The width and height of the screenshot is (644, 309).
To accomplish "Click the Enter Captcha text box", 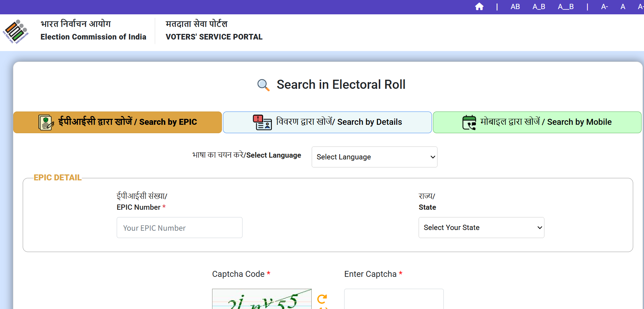I will pyautogui.click(x=394, y=299).
